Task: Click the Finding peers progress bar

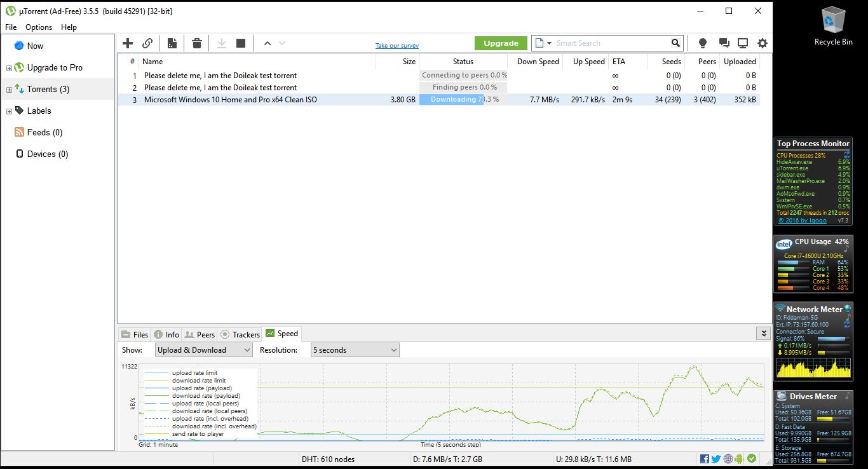Action: (463, 88)
